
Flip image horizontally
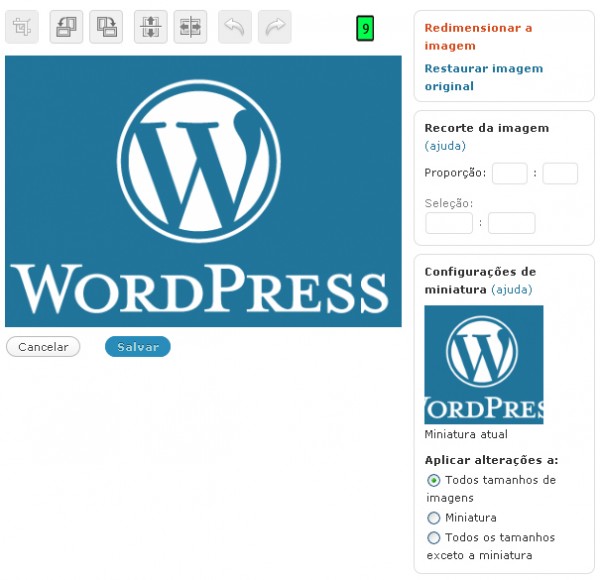click(191, 27)
